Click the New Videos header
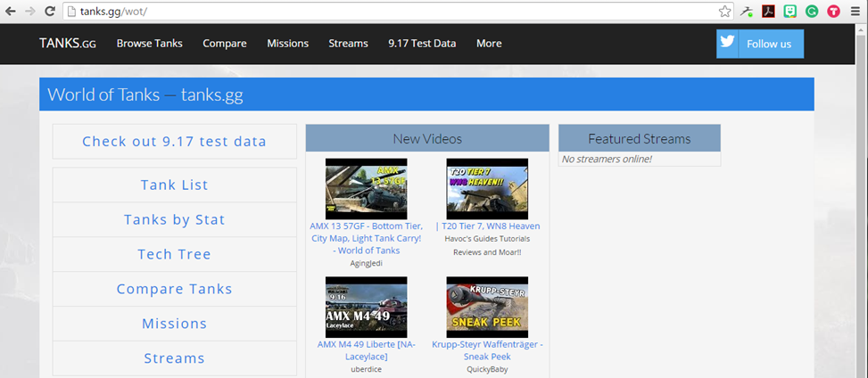Image resolution: width=868 pixels, height=378 pixels. point(427,138)
